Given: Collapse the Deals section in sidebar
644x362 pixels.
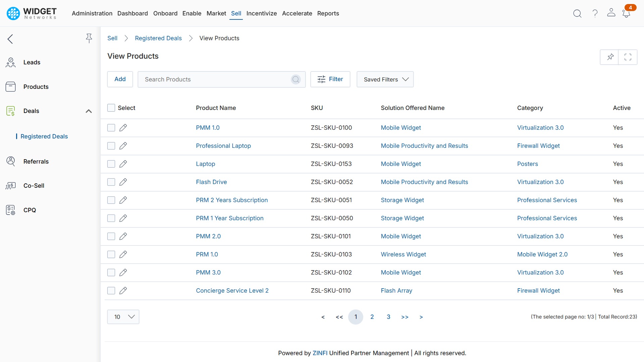Looking at the screenshot, I should click(x=89, y=111).
